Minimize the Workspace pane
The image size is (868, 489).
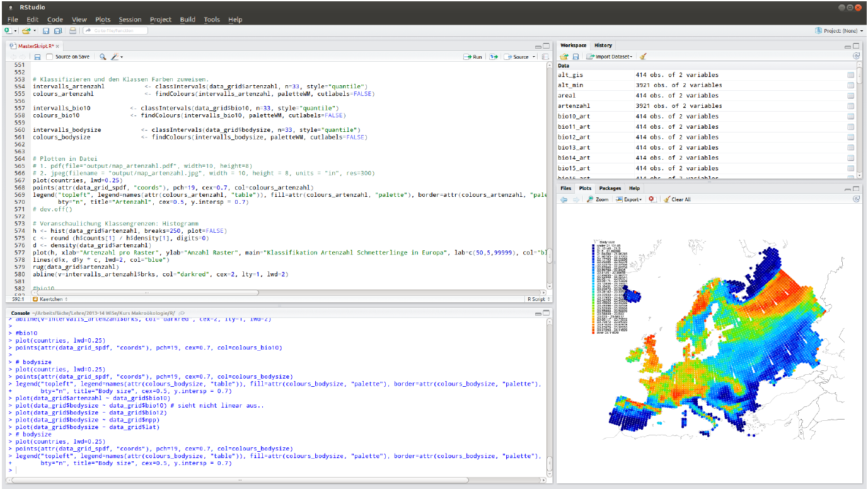847,46
